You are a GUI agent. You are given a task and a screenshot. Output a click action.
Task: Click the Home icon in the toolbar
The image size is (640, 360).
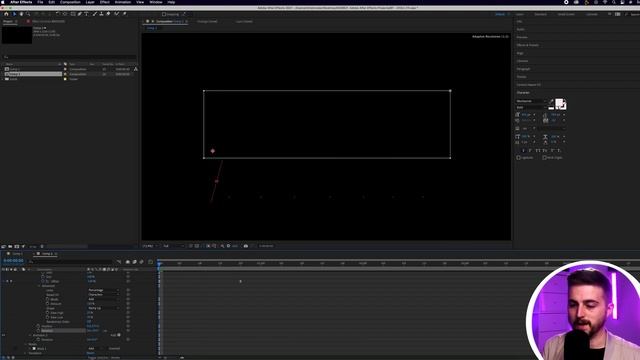point(6,14)
